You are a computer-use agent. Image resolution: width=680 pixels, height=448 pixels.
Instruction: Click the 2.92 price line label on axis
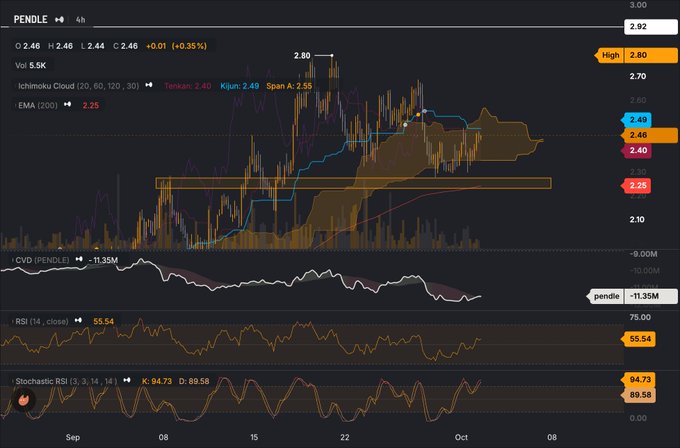click(x=651, y=26)
